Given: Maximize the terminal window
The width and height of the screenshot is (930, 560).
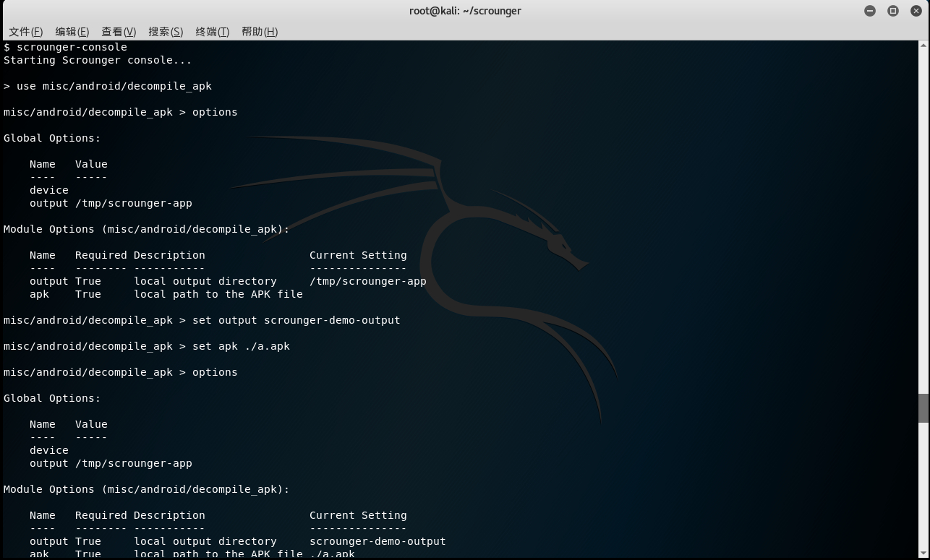Looking at the screenshot, I should coord(893,11).
